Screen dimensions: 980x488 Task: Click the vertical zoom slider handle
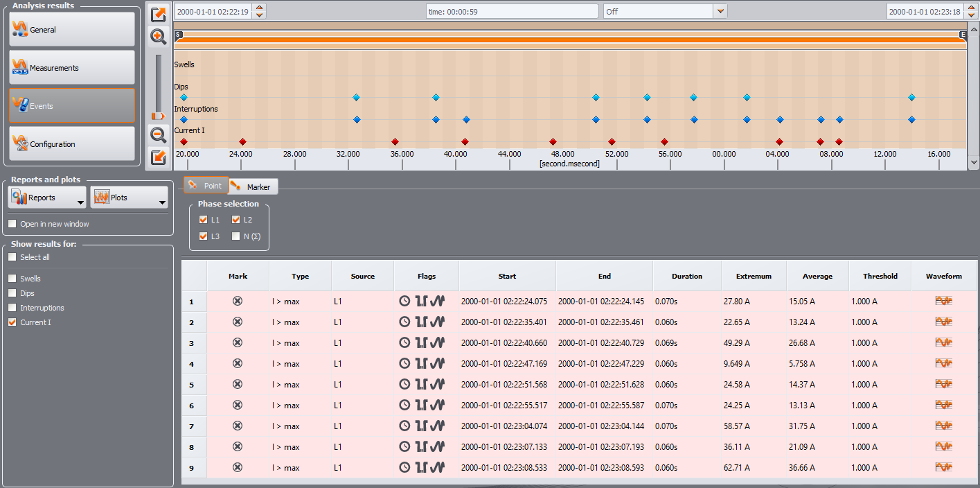click(159, 116)
